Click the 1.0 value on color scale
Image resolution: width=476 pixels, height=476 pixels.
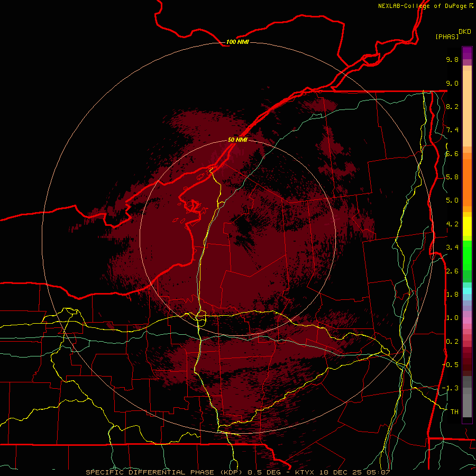452,318
